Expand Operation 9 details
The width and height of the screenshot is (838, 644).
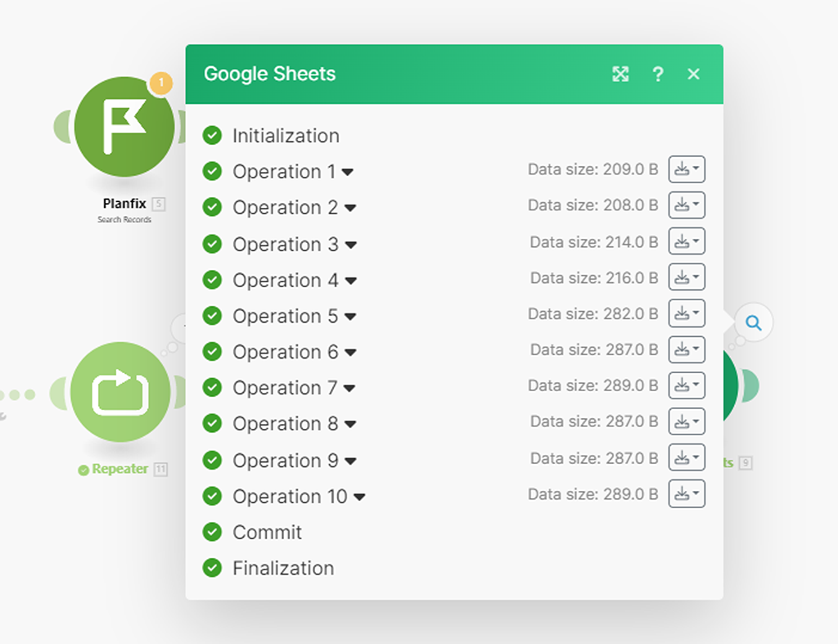[x=350, y=461]
